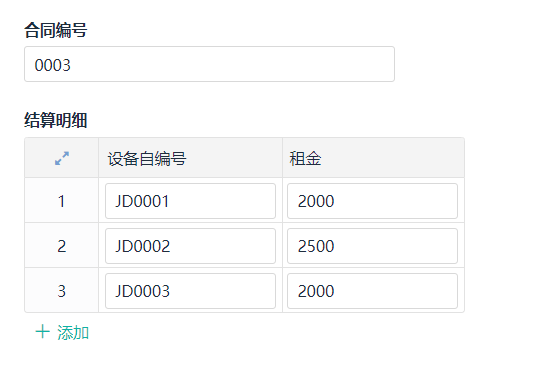Click the header cell holding the expand arrows
Screen dimensions: 534x375
point(62,158)
